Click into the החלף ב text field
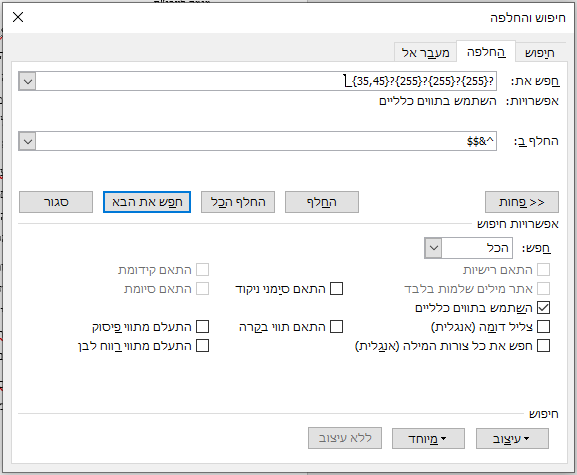 coord(266,141)
